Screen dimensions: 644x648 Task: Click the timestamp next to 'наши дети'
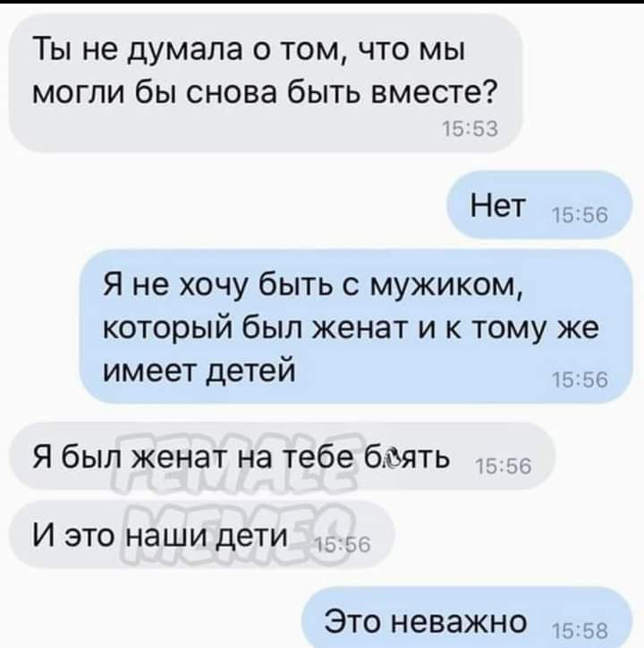(343, 545)
